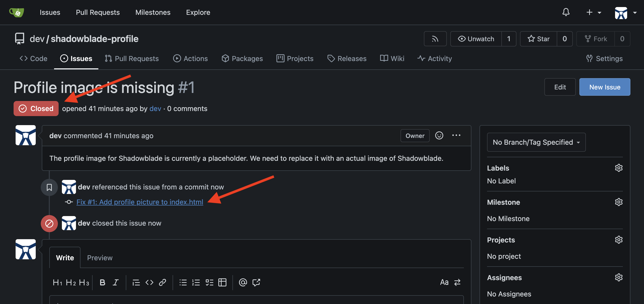This screenshot has width=644, height=304.
Task: Click the italic formatting icon
Action: 115,282
